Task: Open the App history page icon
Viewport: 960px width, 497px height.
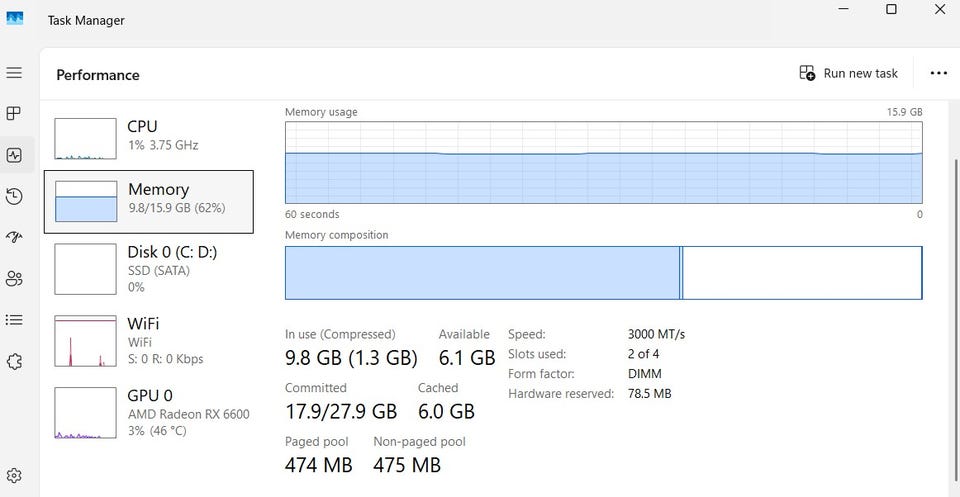Action: 14,196
